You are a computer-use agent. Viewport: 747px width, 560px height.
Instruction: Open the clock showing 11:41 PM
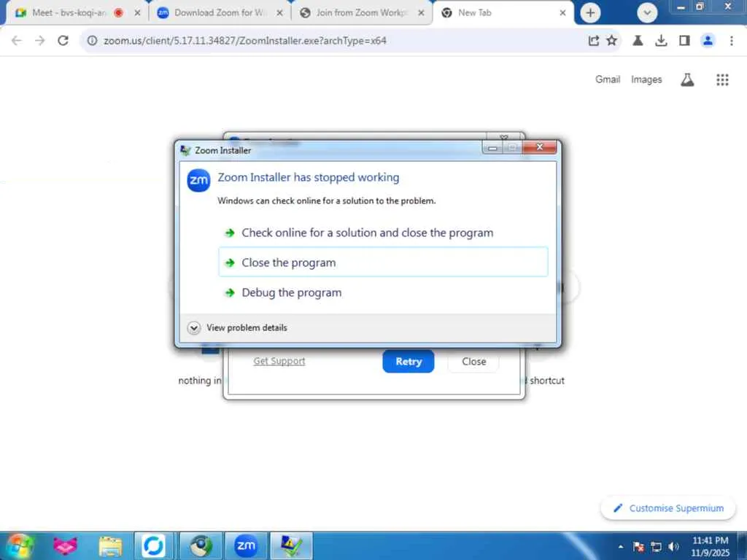pos(710,547)
